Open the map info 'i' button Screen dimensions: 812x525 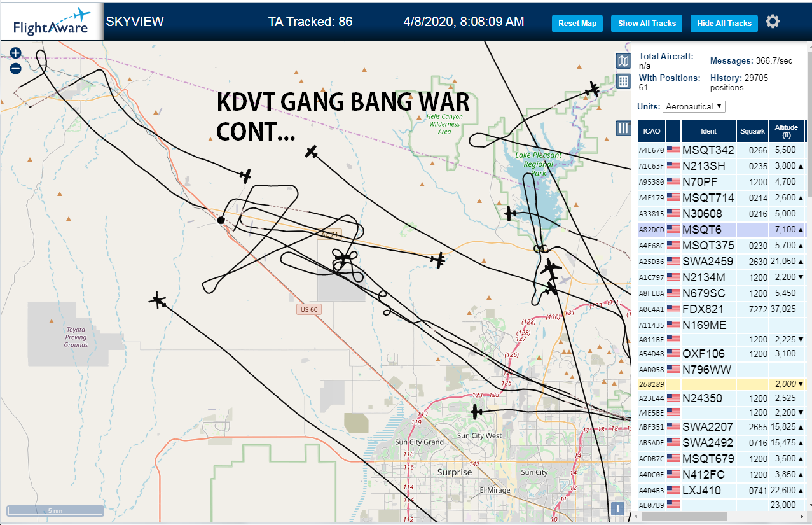pos(616,508)
